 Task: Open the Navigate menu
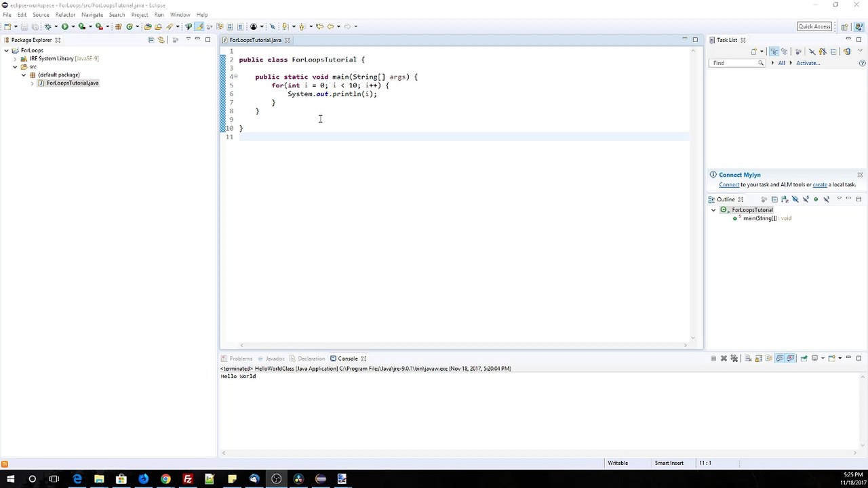[x=92, y=14]
